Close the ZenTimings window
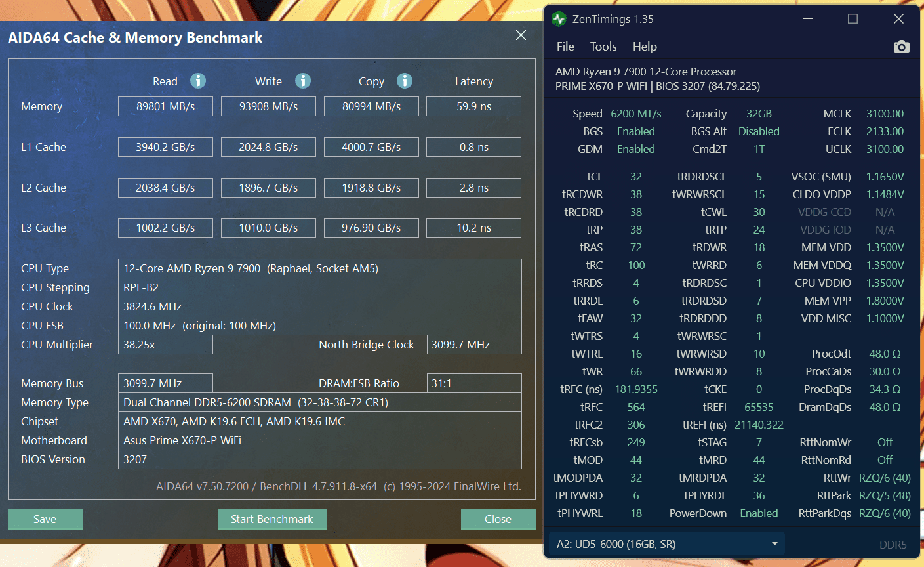Image resolution: width=924 pixels, height=567 pixels. 899,19
